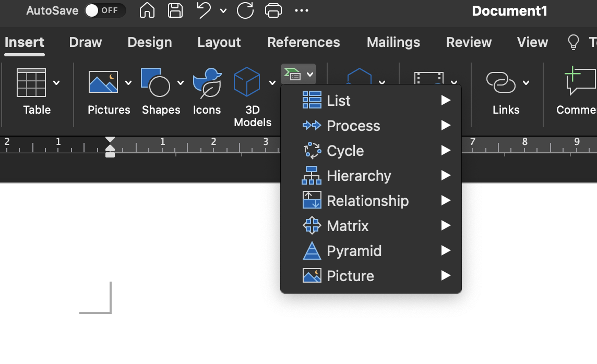Click the Redo icon
Viewport: 597px width, 364px height.
click(x=245, y=10)
